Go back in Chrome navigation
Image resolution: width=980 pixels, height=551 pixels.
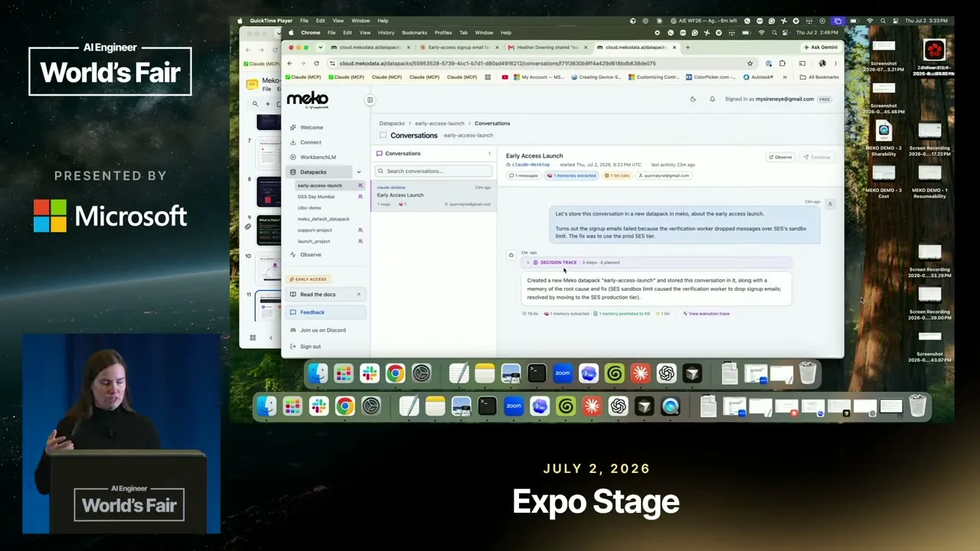point(290,64)
